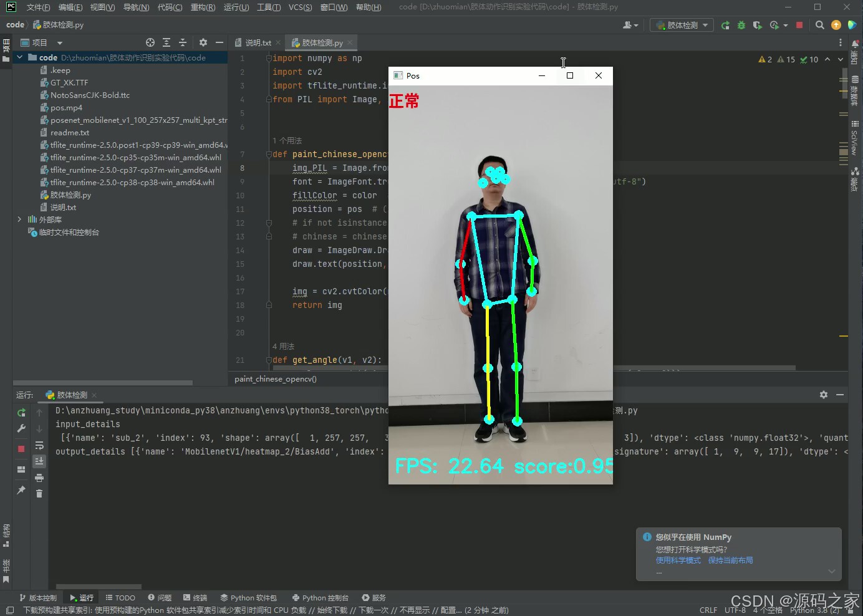Screen dimensions: 863x616
Task: Fold the import block at line 1
Action: click(x=269, y=58)
